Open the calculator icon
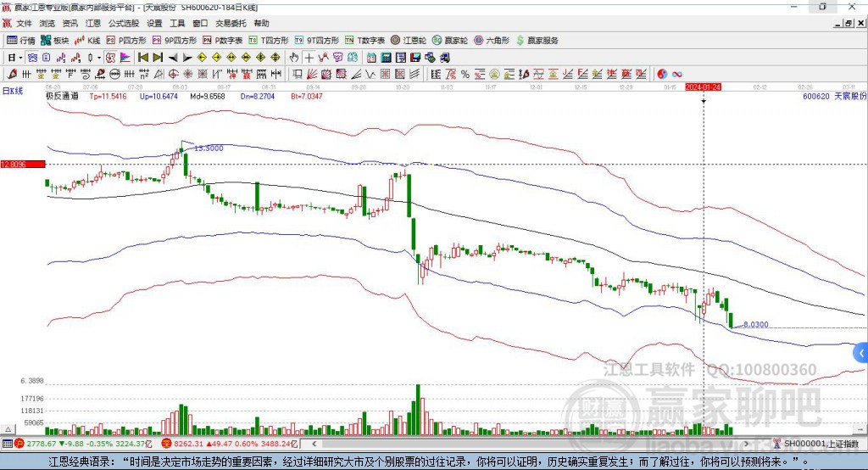 tap(387, 58)
